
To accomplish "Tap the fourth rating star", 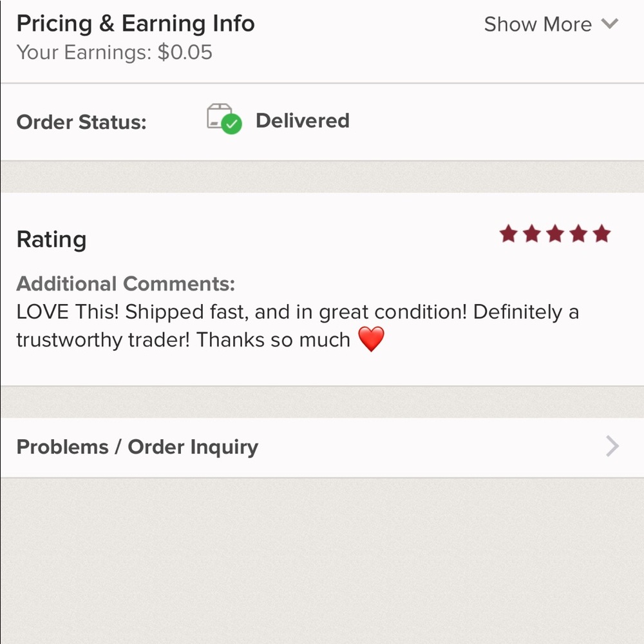I will click(x=578, y=234).
